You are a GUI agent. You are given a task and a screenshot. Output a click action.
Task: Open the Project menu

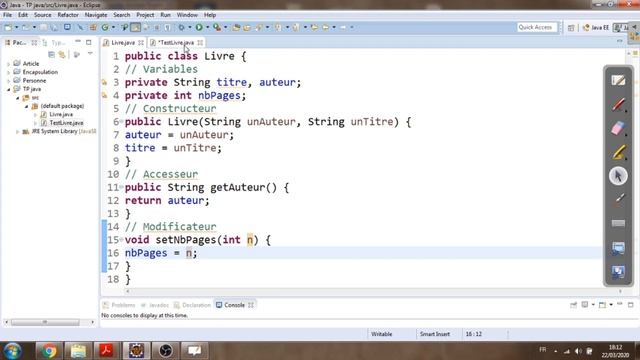pyautogui.click(x=145, y=15)
